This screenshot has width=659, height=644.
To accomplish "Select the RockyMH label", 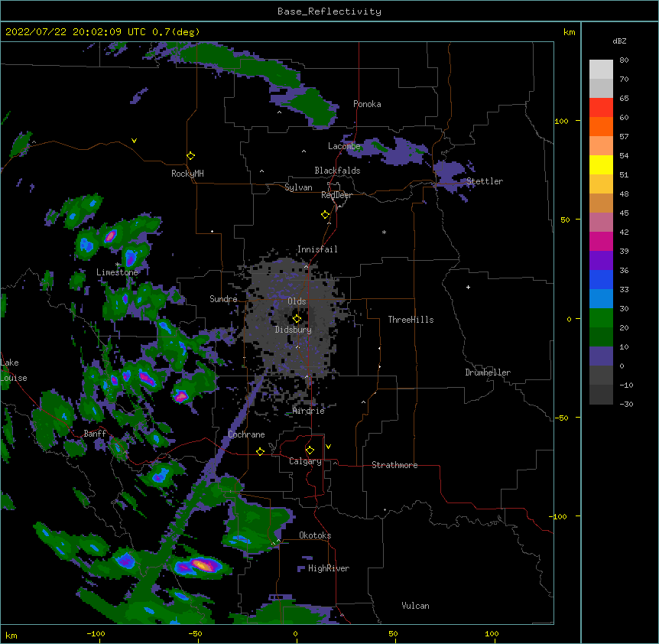I will pos(187,173).
